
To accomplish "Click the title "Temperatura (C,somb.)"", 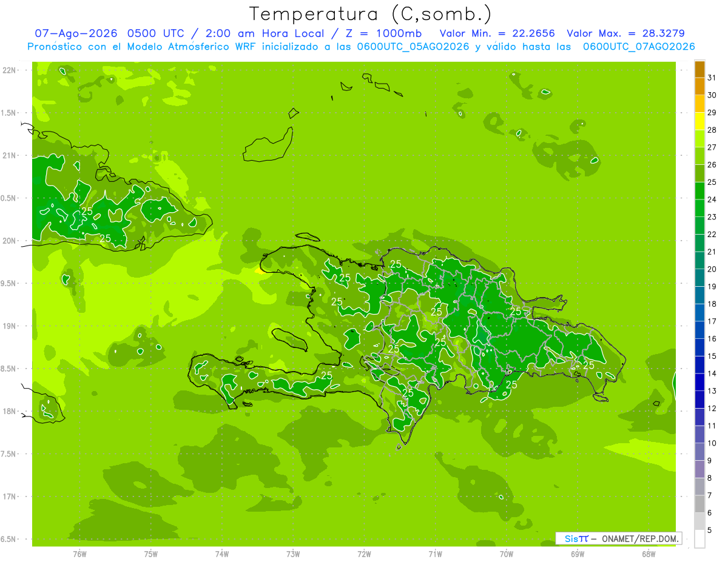I will pos(371,15).
